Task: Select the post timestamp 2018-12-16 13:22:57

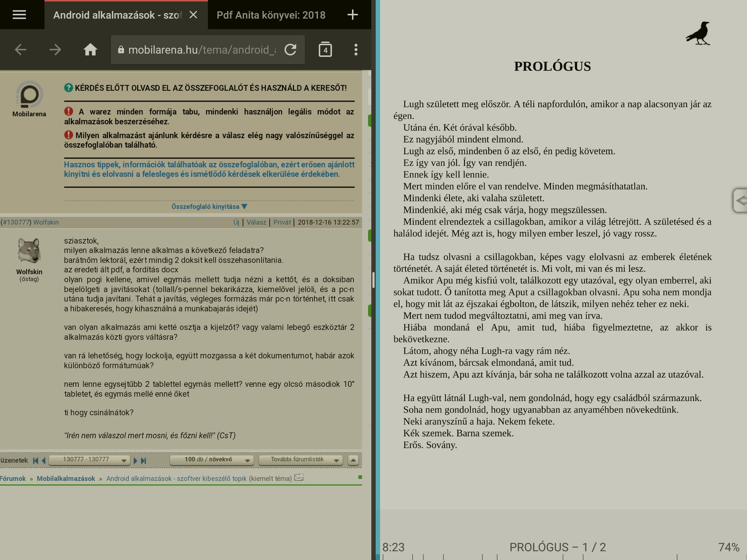Action: click(328, 222)
